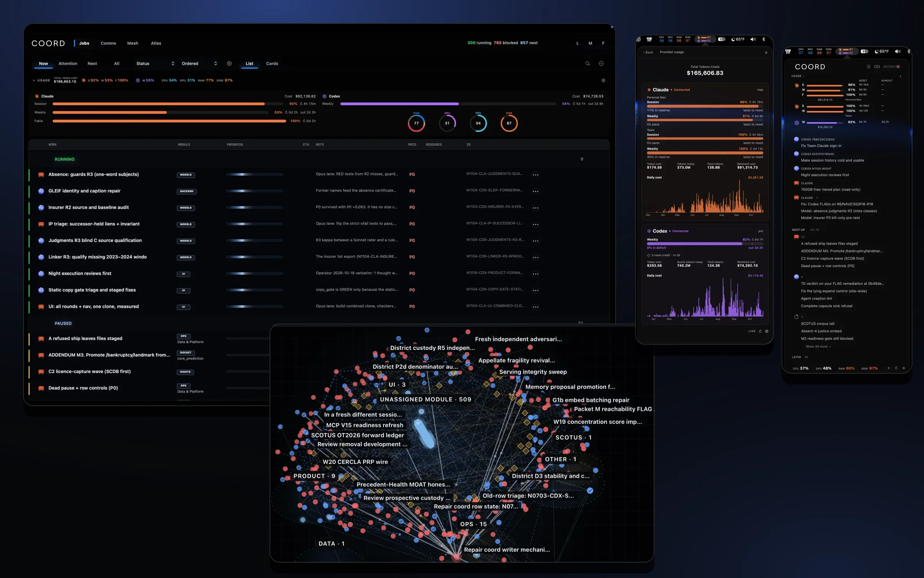The height and width of the screenshot is (578, 924).
Task: Open row menu for Night execution reviews first
Action: [535, 274]
